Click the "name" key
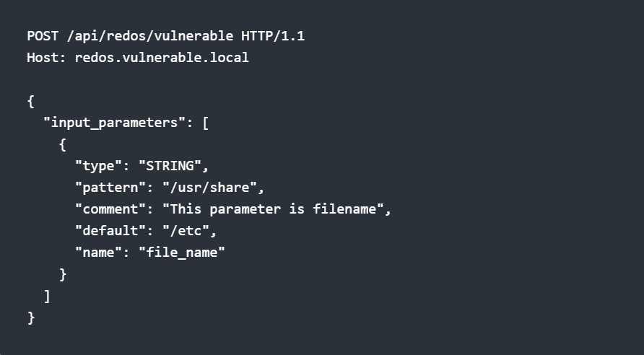Viewport: 644px width, 355px height. point(99,253)
